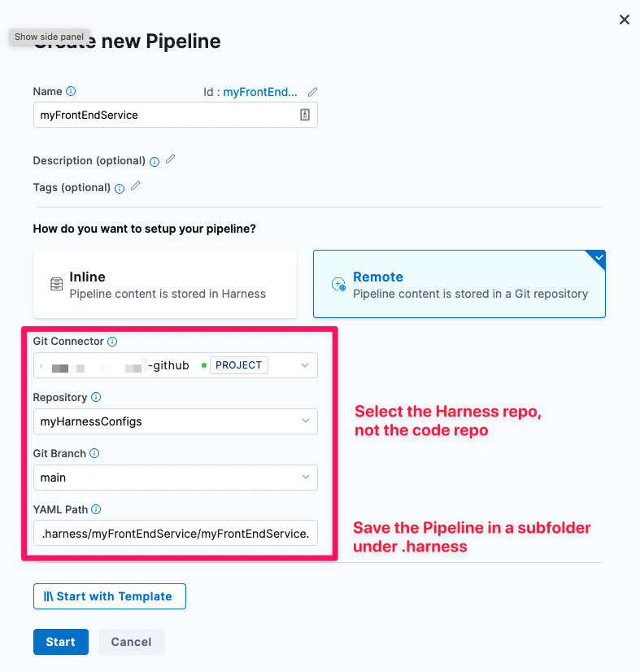
Task: View the YAML Path info icon
Action: [97, 509]
